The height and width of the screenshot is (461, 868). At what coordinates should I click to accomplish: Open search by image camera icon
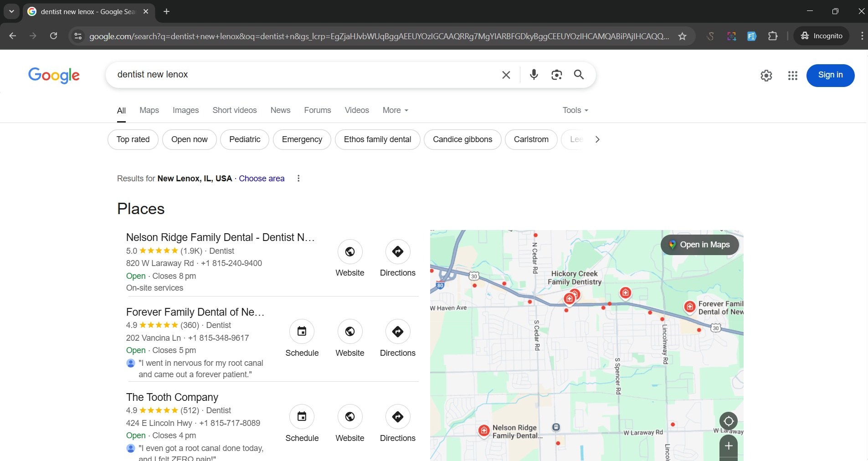tap(556, 75)
